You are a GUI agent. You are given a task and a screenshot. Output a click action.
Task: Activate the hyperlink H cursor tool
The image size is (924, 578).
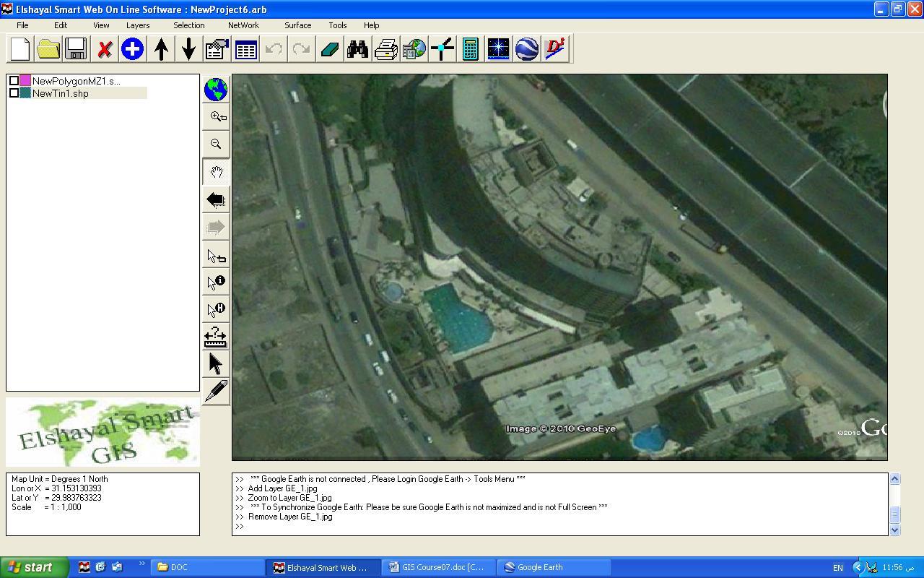pyautogui.click(x=216, y=309)
